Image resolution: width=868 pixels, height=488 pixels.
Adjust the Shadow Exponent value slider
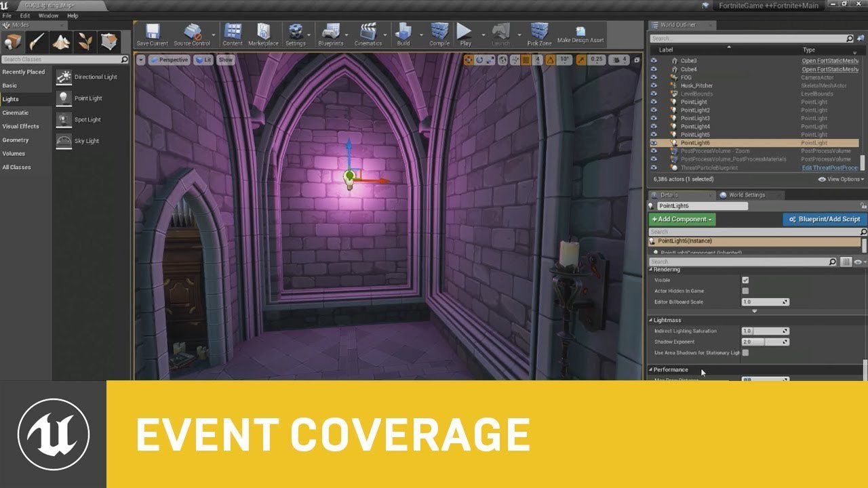(765, 342)
